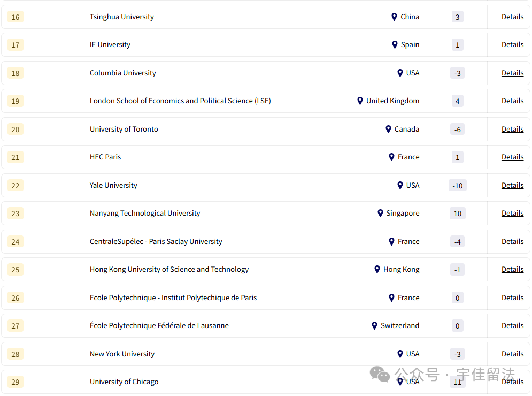532x396 pixels.
Task: Open Details link for Columbia University
Action: tap(512, 73)
